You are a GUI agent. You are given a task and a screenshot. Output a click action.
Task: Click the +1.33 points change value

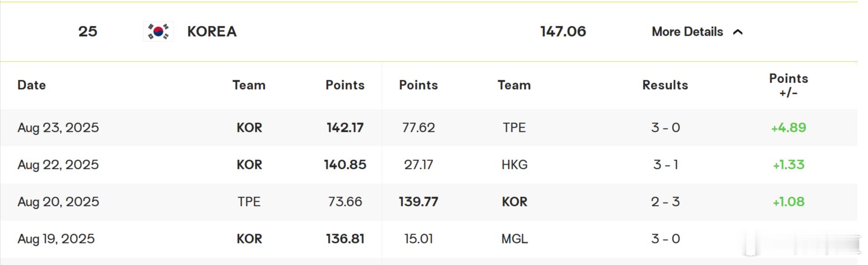point(788,165)
